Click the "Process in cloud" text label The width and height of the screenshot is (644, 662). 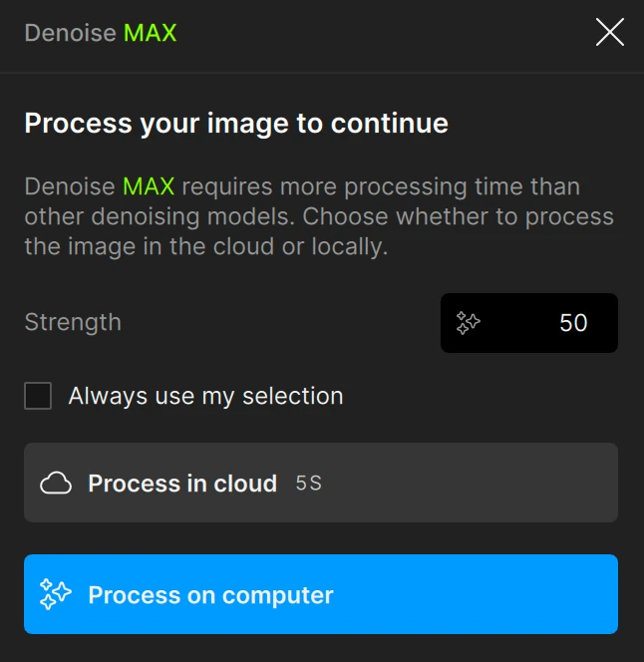point(182,485)
